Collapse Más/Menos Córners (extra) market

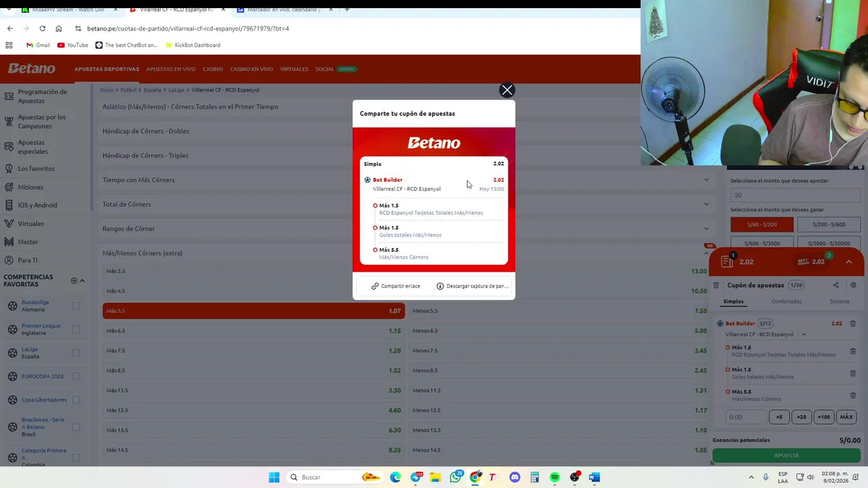pyautogui.click(x=407, y=253)
